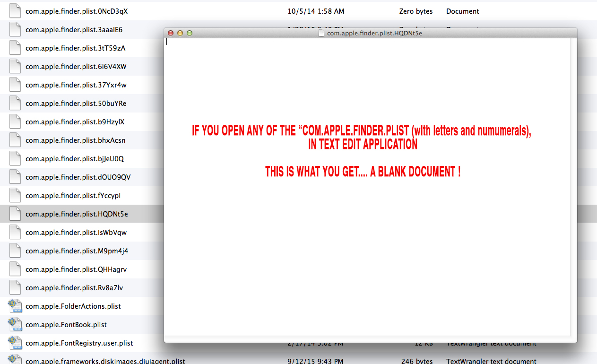Click the plist icon for com.apple.FolderActions.plist

[x=15, y=306]
